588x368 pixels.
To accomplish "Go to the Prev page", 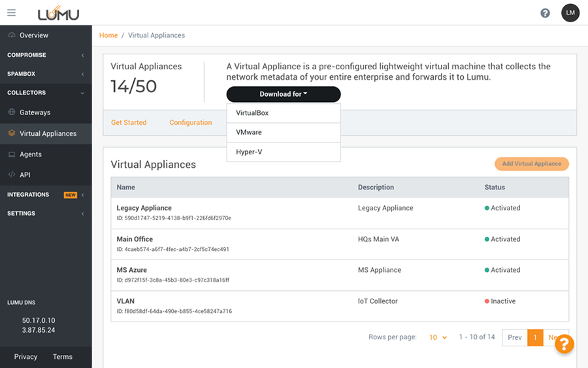I will [514, 337].
